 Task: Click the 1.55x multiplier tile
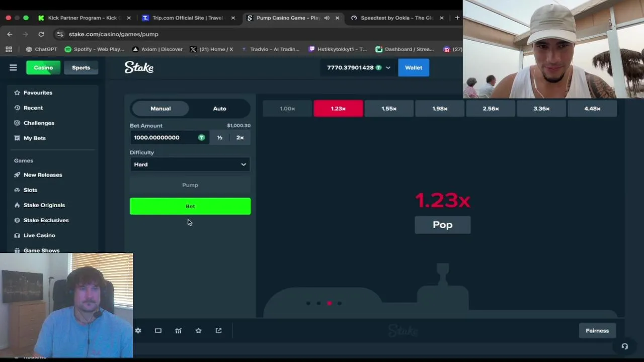tap(389, 109)
